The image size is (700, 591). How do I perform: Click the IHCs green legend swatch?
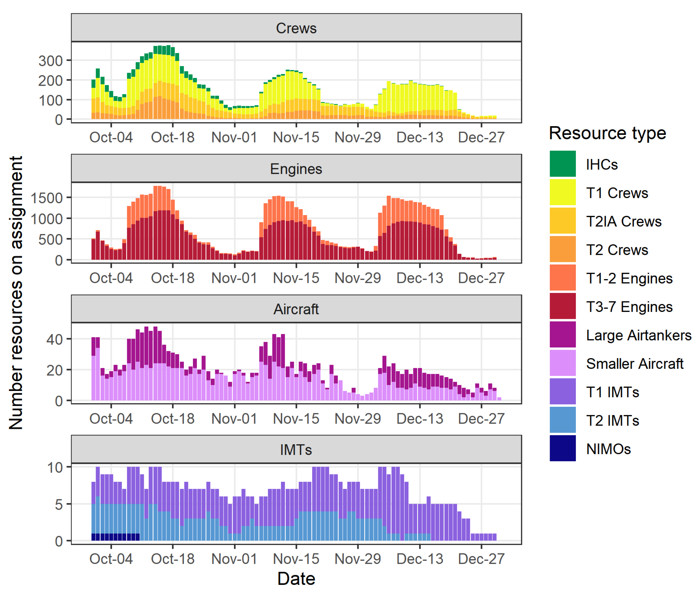click(x=562, y=164)
